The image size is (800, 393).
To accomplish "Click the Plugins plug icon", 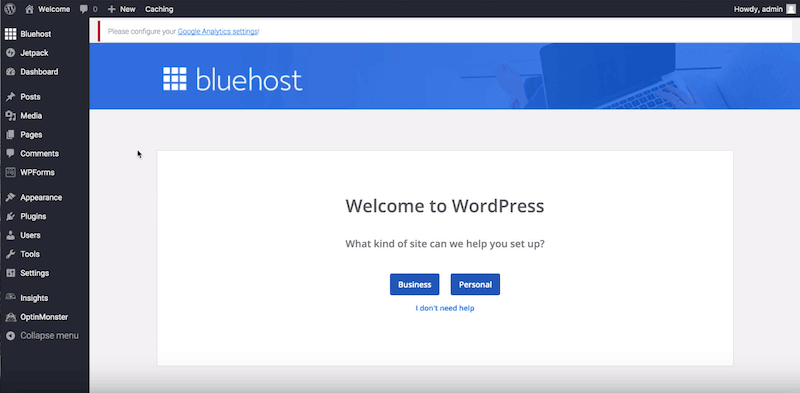I will (10, 216).
